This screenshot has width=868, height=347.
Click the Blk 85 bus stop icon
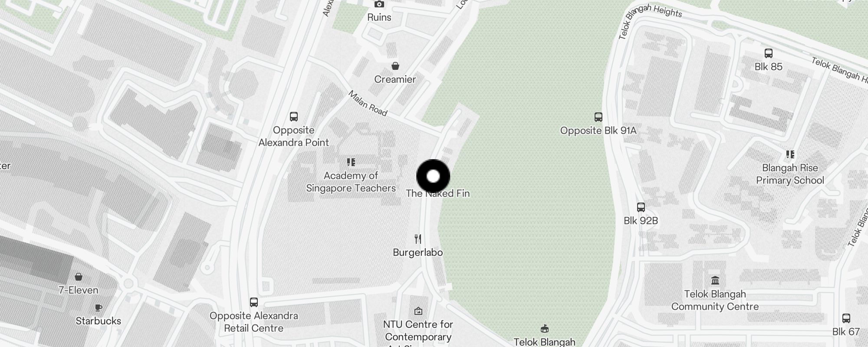(769, 53)
